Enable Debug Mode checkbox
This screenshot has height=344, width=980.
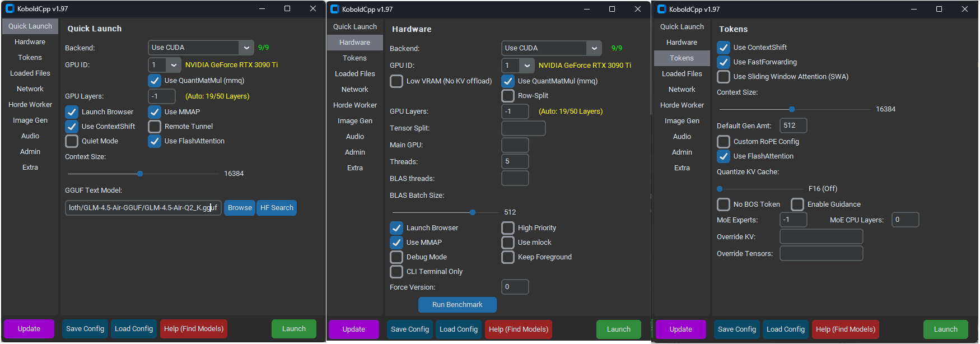pyautogui.click(x=396, y=257)
